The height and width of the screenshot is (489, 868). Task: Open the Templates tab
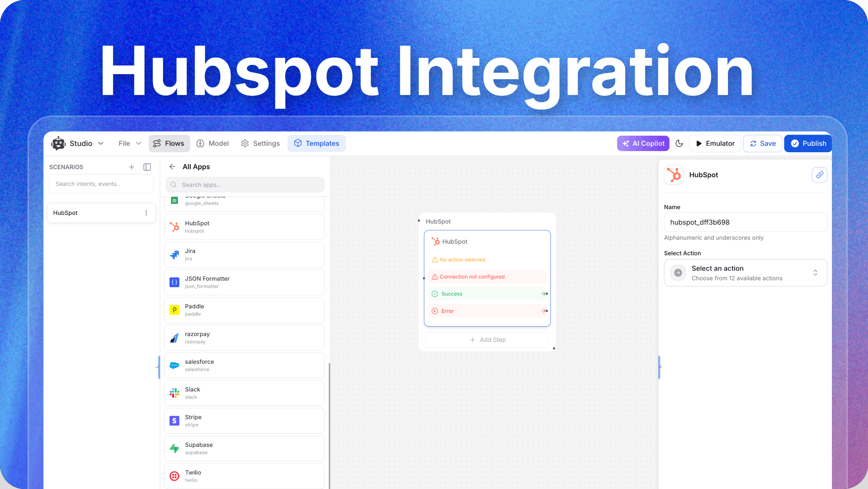pos(316,143)
